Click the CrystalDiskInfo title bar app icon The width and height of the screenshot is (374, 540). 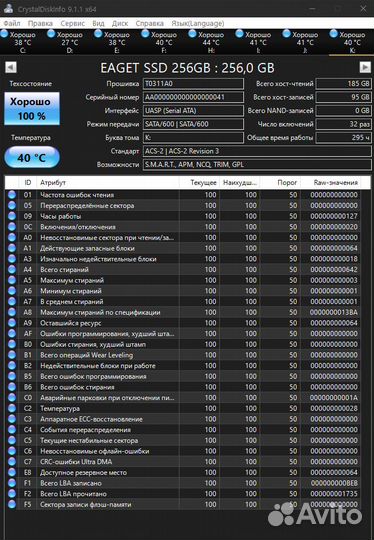[x=8, y=9]
